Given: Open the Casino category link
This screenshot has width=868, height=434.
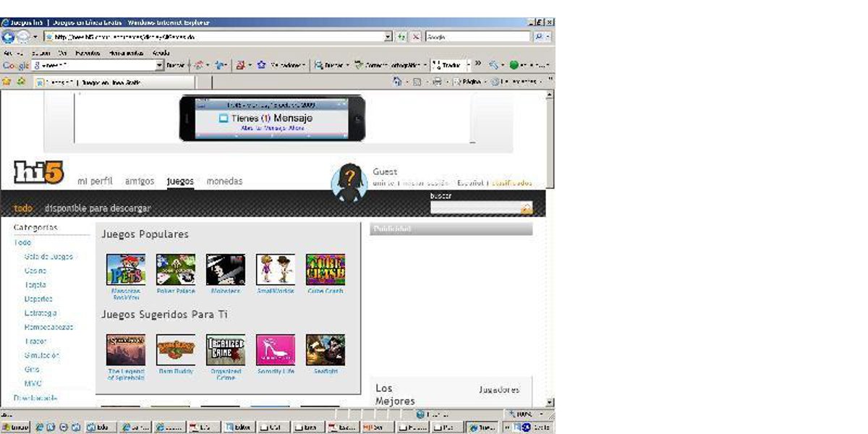Looking at the screenshot, I should click(35, 271).
